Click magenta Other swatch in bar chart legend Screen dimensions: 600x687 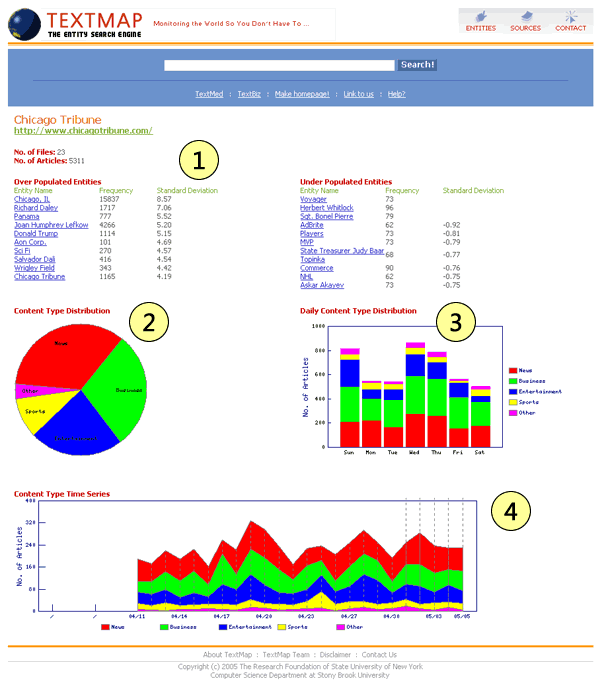[x=513, y=413]
